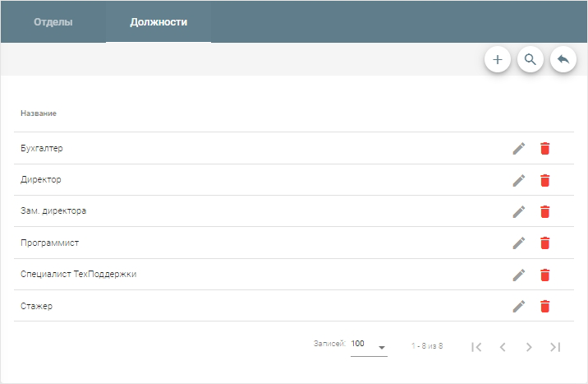The width and height of the screenshot is (588, 384).
Task: Click the add new position plus button
Action: pos(498,59)
